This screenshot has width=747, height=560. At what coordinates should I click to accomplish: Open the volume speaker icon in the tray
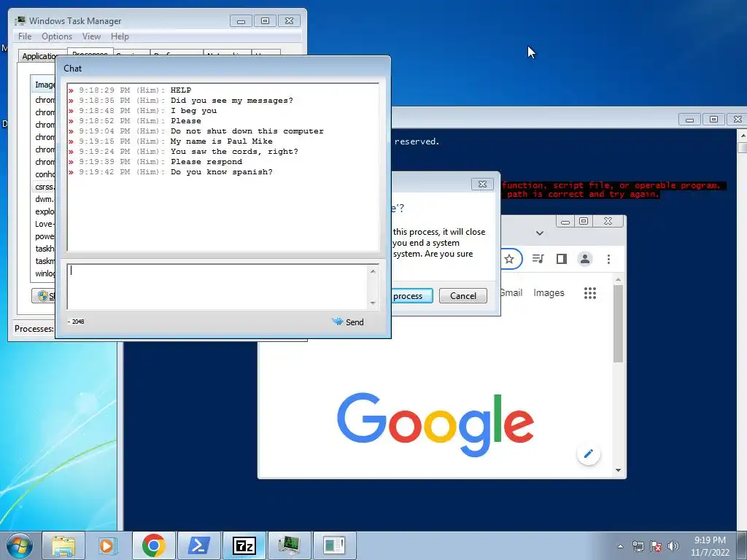(x=673, y=546)
